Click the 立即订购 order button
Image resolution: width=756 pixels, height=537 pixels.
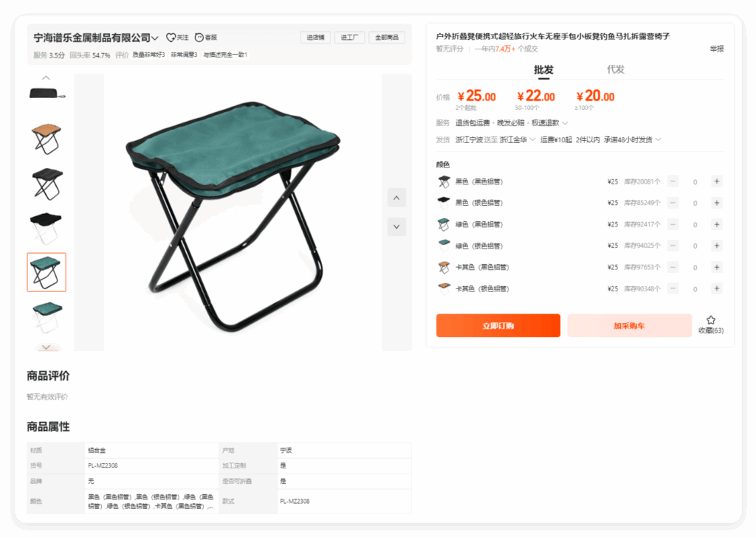[x=498, y=325]
